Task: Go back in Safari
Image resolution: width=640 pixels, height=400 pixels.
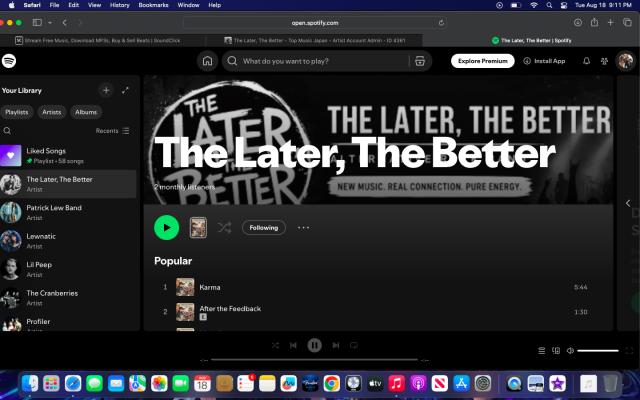Action: 64,22
